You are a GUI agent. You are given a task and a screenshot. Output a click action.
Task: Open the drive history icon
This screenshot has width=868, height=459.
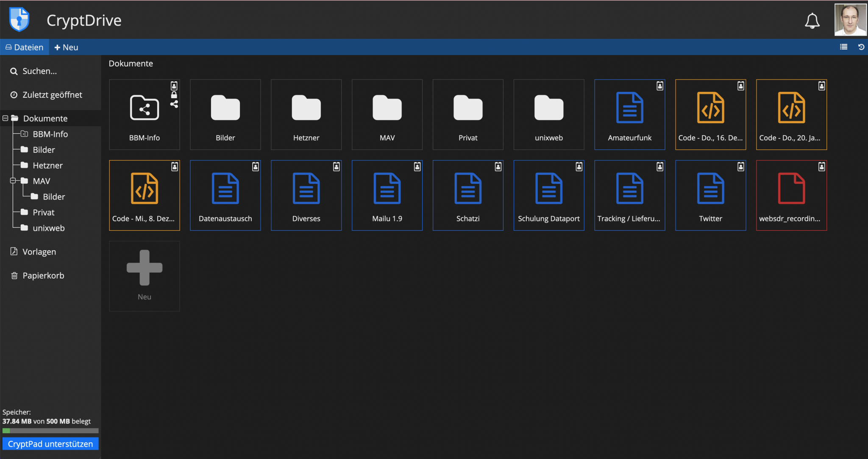[861, 47]
